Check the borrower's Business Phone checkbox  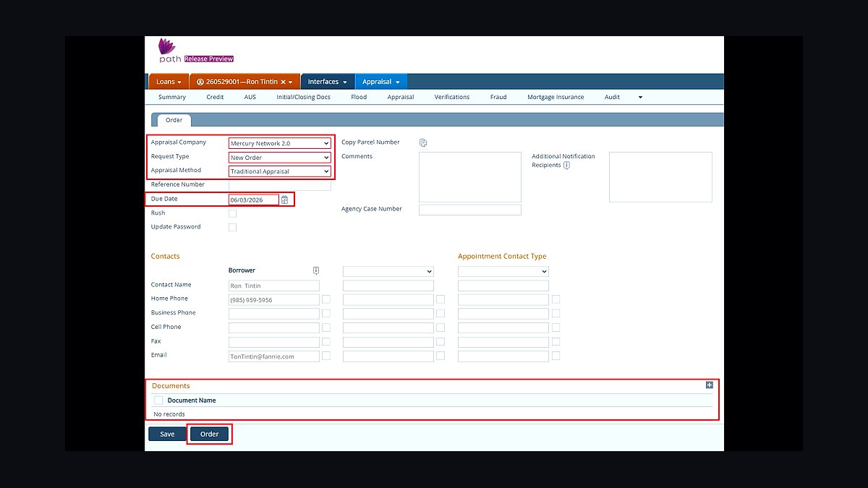click(x=326, y=313)
